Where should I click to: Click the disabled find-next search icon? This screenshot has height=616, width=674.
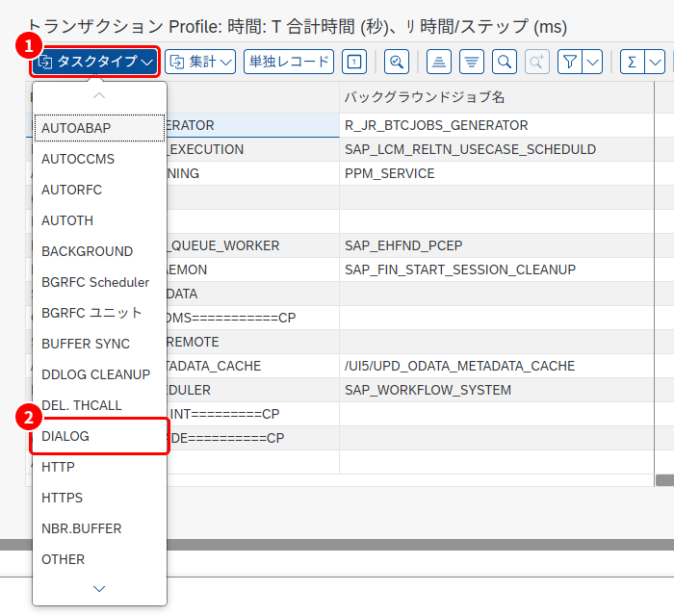pos(537,62)
